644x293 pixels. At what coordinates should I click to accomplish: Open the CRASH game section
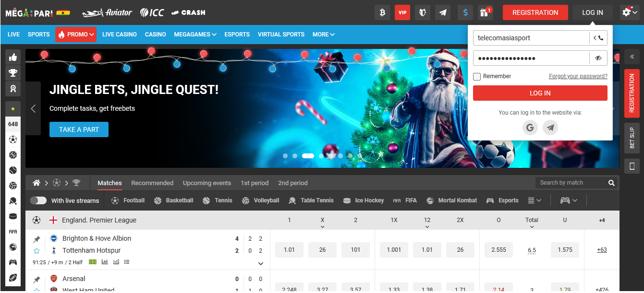pyautogui.click(x=188, y=12)
